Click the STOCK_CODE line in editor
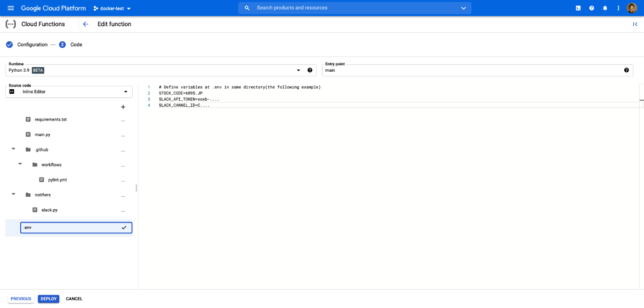This screenshot has height=308, width=644. coord(181,93)
